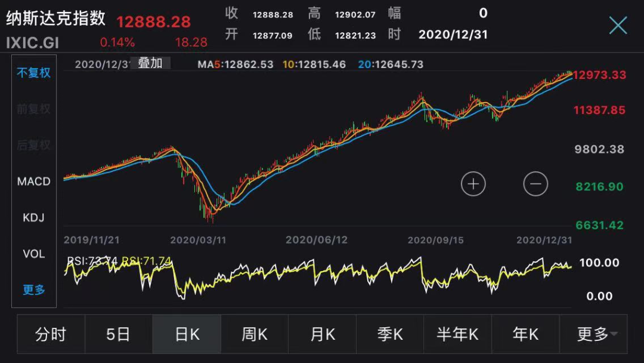Tap the 9802.38 price axis label
The image size is (644, 363).
point(600,149)
